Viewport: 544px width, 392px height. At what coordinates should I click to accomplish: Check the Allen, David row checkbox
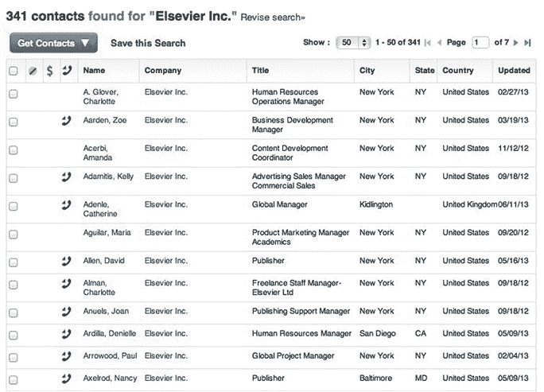pyautogui.click(x=14, y=262)
